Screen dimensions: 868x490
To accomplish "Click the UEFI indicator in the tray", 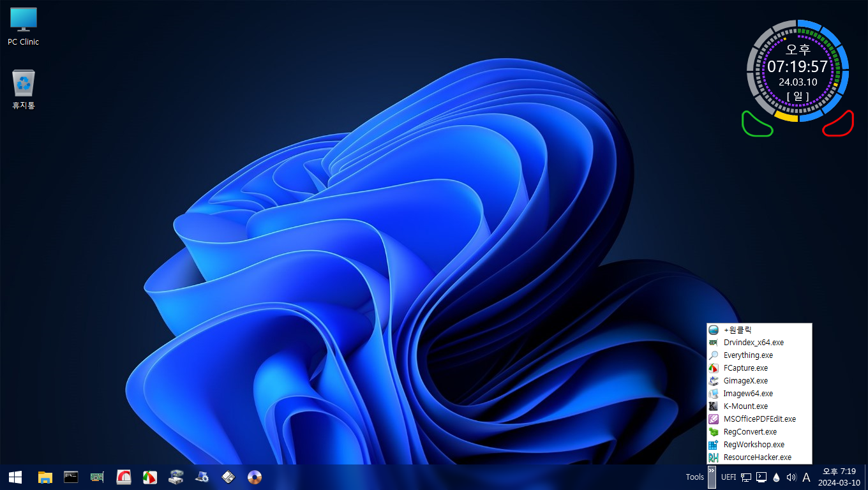I will 728,477.
